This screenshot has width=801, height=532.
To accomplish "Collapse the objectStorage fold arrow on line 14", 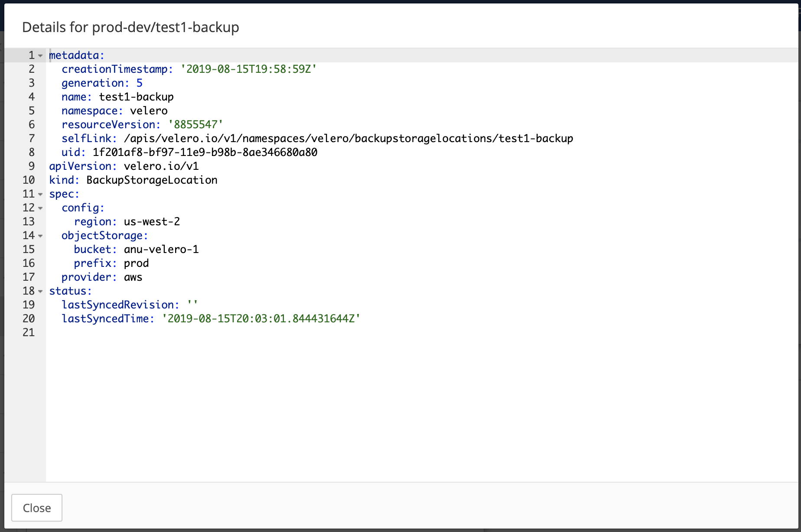I will point(40,236).
